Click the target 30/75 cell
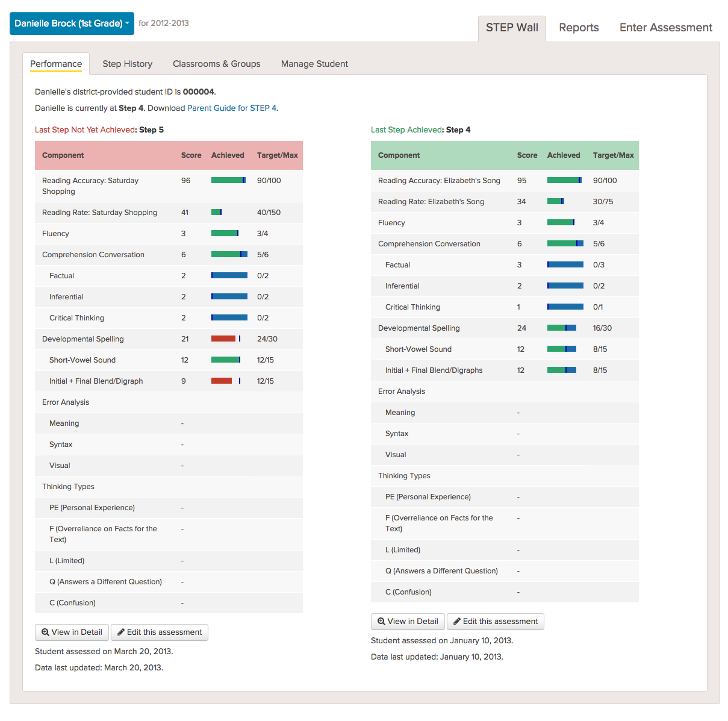This screenshot has height=721, width=728. point(603,201)
